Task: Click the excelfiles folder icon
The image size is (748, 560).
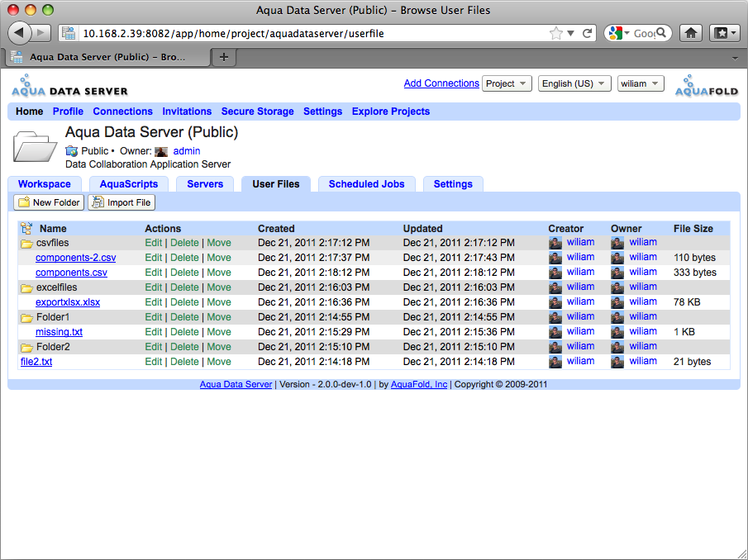Action: tap(26, 288)
